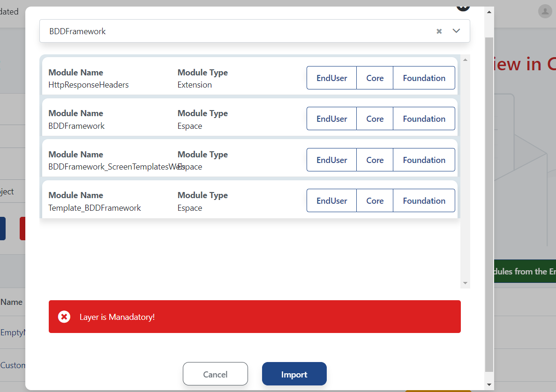Select EndUser for BDDFramework_ScreenTemplatesWeb
The width and height of the screenshot is (556, 392).
pyautogui.click(x=331, y=160)
